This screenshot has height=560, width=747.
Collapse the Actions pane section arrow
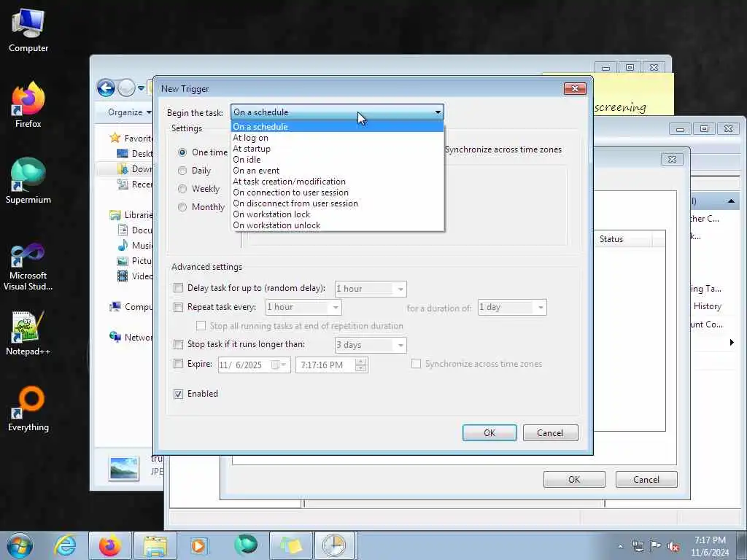[x=731, y=201]
